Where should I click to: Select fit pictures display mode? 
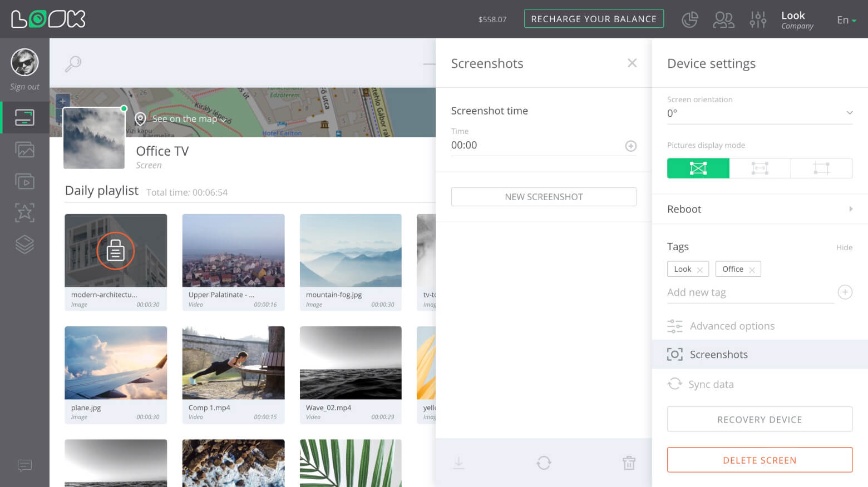[759, 168]
